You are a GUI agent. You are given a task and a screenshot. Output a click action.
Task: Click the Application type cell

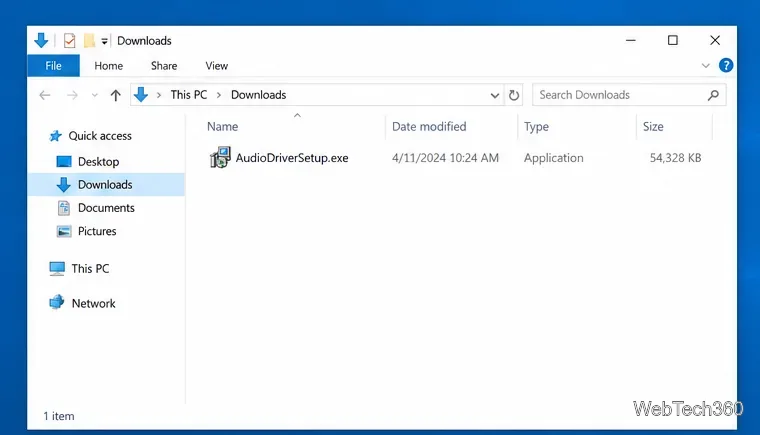[x=554, y=158]
